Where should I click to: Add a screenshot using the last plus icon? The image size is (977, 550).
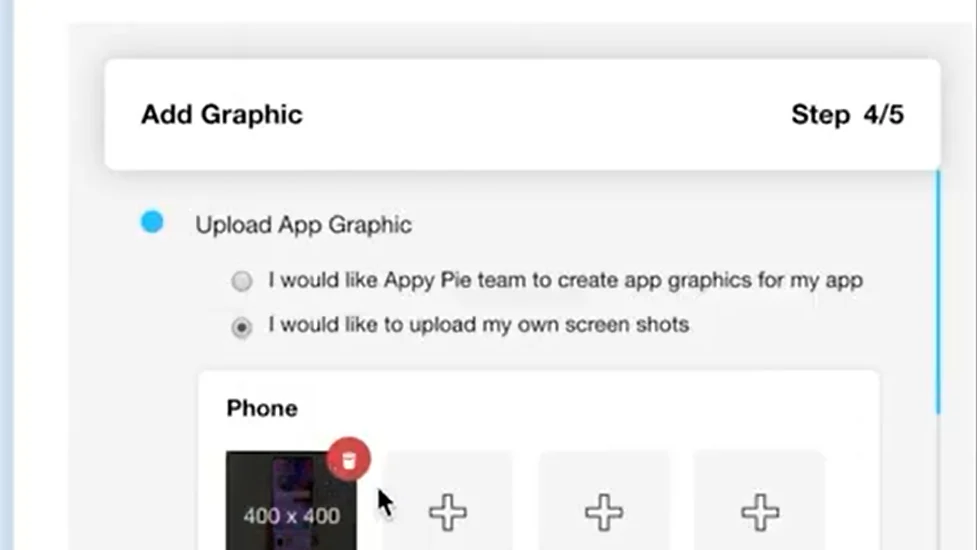pyautogui.click(x=760, y=512)
